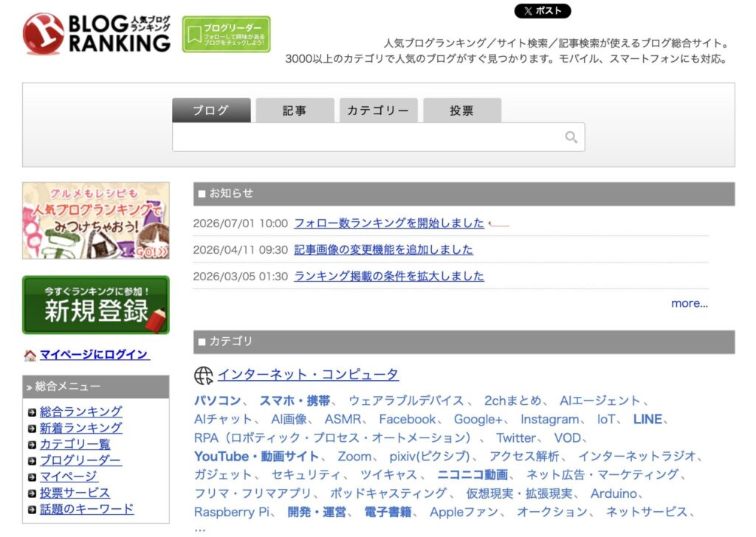This screenshot has height=537, width=756.
Task: Click the X ポスト share button
Action: pos(543,10)
